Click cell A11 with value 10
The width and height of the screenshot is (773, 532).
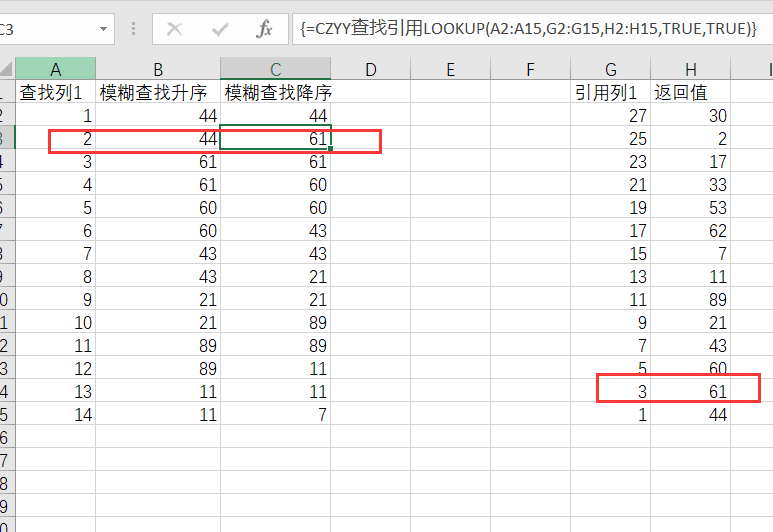(x=55, y=321)
